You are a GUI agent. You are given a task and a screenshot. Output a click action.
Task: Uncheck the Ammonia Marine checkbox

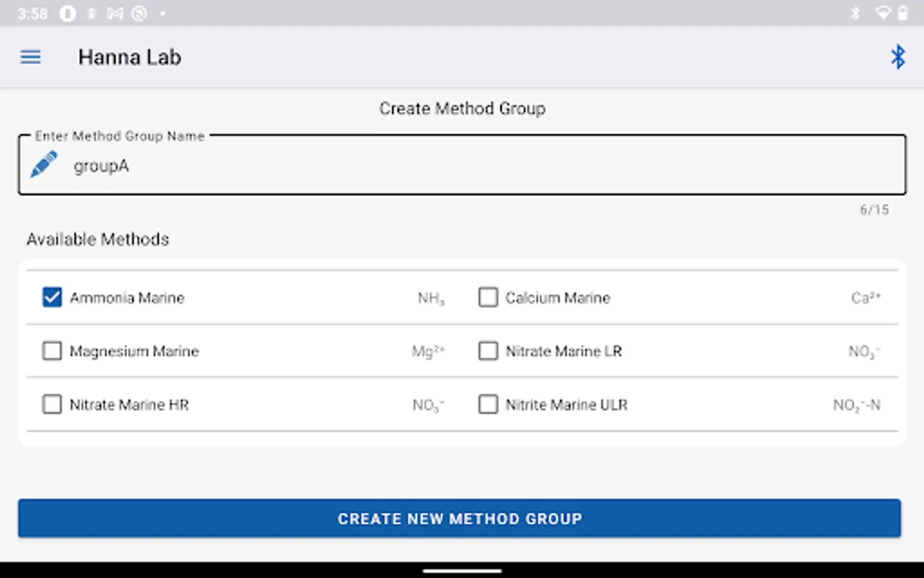pyautogui.click(x=52, y=297)
